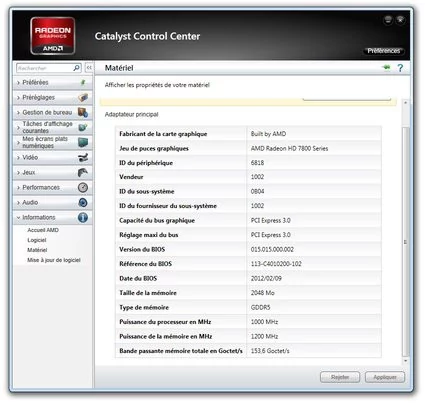Click the Préréglages icon
The image size is (425, 403).
tap(83, 97)
